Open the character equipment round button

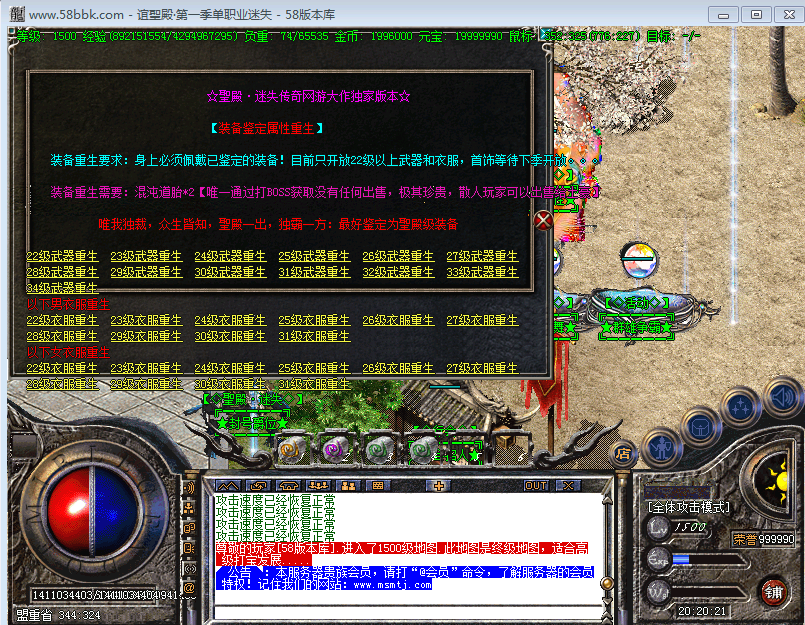pos(662,447)
